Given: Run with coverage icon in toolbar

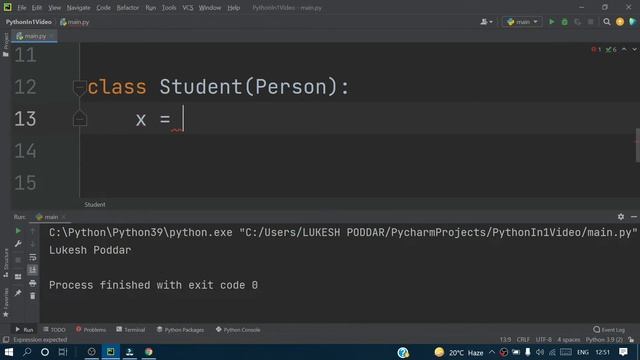Looking at the screenshot, I should coord(578,22).
